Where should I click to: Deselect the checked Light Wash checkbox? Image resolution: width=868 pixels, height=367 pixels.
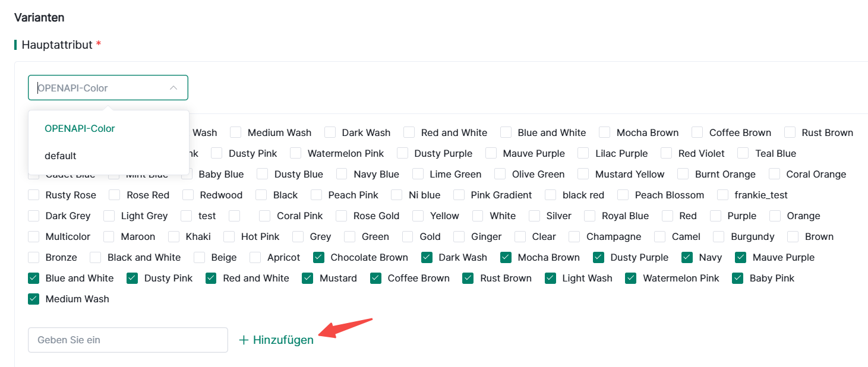click(x=551, y=279)
